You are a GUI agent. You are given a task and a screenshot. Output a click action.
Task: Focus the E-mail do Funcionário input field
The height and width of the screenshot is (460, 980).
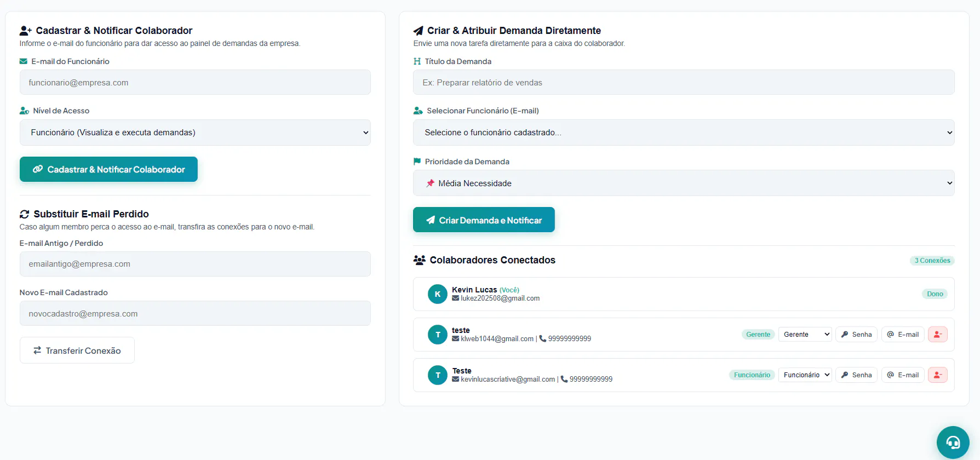click(195, 82)
